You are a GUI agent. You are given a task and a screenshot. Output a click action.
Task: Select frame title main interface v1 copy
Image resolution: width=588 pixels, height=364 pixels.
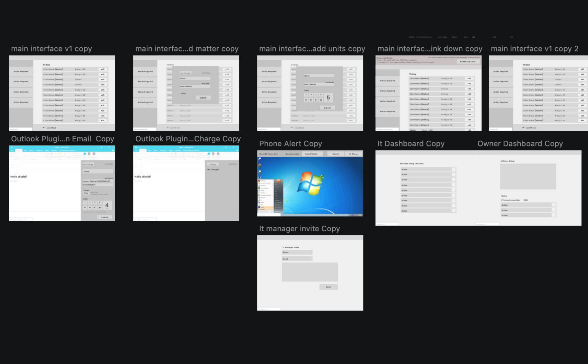51,49
